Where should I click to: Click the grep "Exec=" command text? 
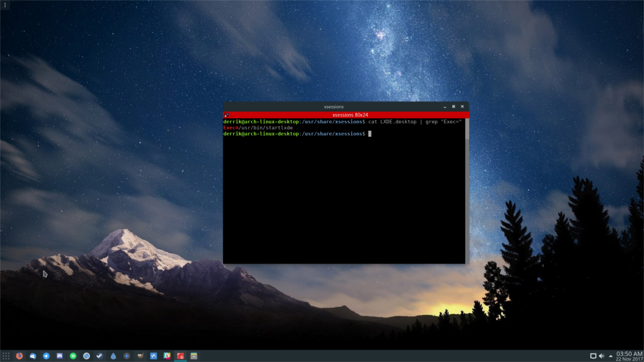444,122
